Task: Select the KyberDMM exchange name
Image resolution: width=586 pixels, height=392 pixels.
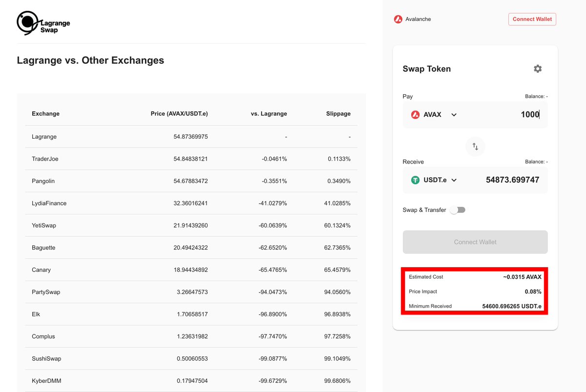Action: (x=46, y=381)
